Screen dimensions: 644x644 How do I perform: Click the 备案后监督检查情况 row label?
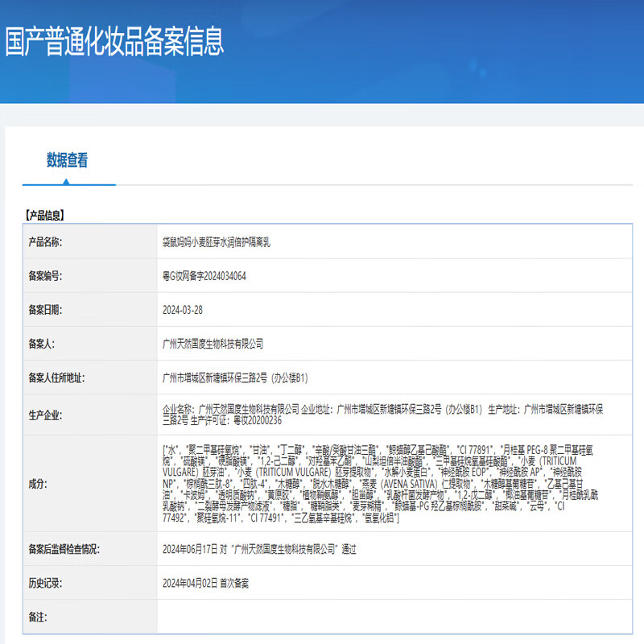pyautogui.click(x=64, y=549)
